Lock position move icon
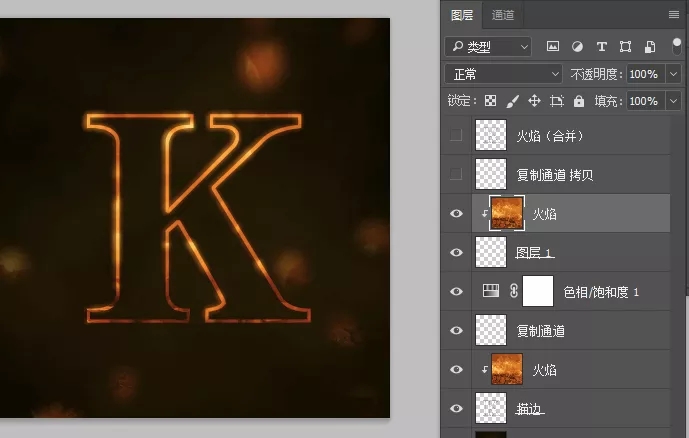The height and width of the screenshot is (438, 689). point(534,101)
